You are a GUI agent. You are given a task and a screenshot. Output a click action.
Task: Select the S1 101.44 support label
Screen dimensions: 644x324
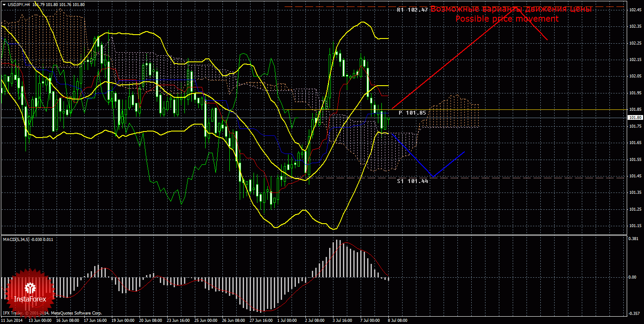pos(412,181)
